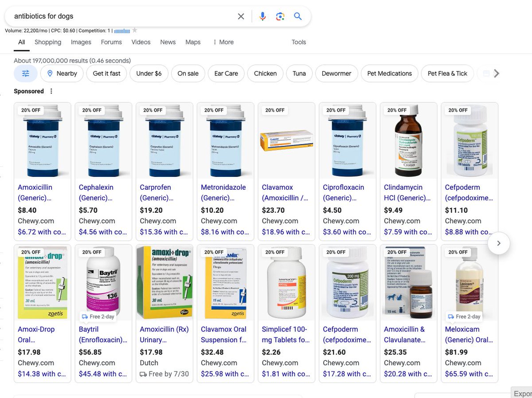Toggle the Get it fast filter chip
The width and height of the screenshot is (532, 398).
click(x=106, y=73)
